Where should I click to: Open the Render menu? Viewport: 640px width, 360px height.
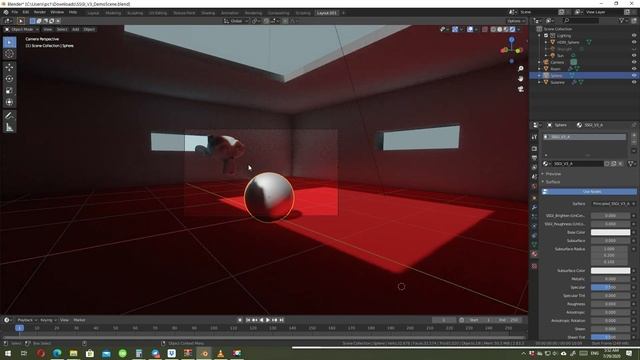(x=40, y=12)
